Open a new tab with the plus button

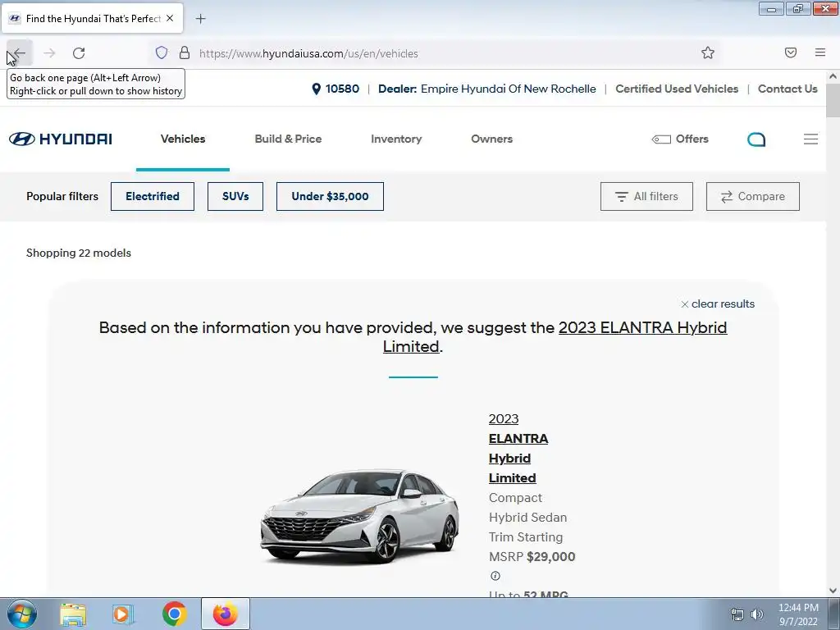(x=200, y=19)
